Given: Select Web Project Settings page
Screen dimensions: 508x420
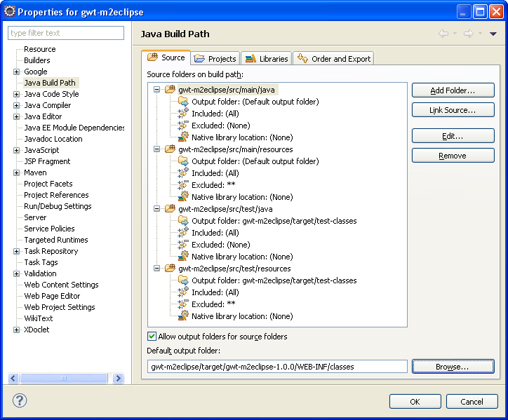Looking at the screenshot, I should coord(60,307).
